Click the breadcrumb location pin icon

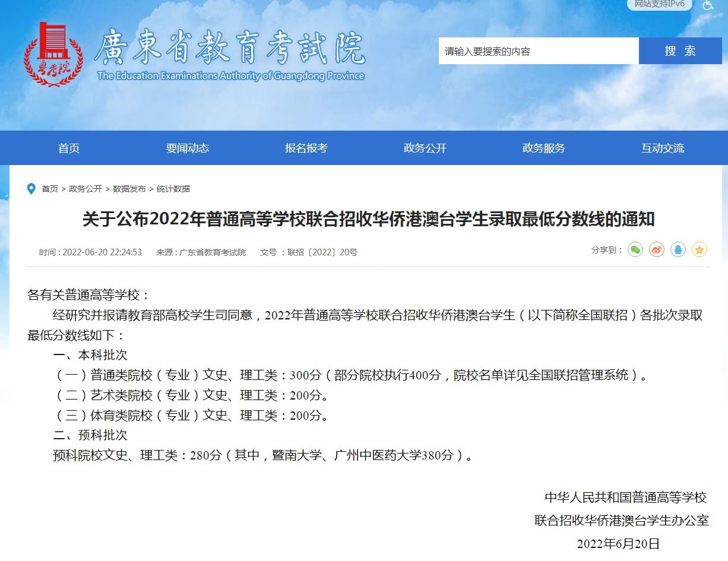(31, 189)
